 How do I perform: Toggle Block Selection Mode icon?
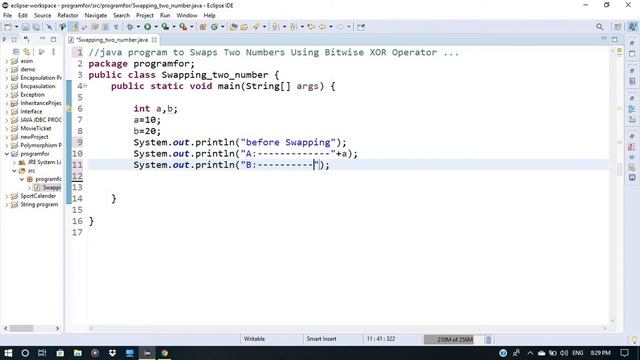(105, 27)
